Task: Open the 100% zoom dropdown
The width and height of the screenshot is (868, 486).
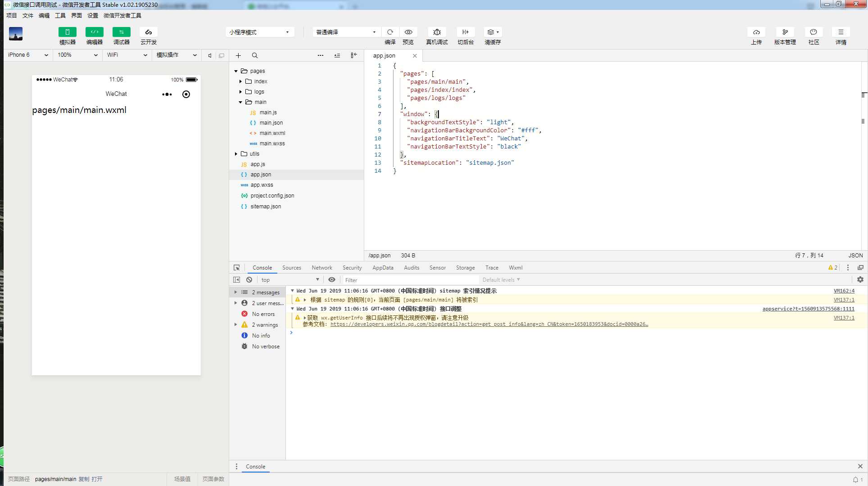Action: click(77, 55)
